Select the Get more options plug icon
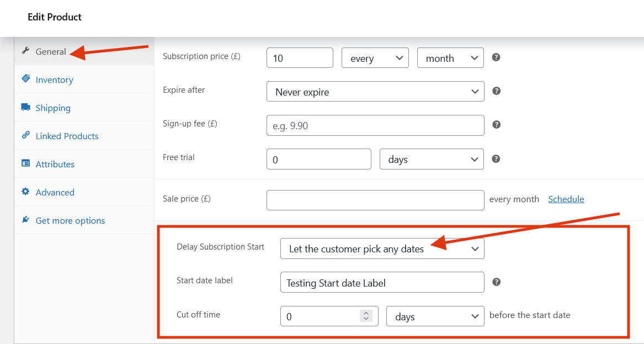 tap(25, 220)
